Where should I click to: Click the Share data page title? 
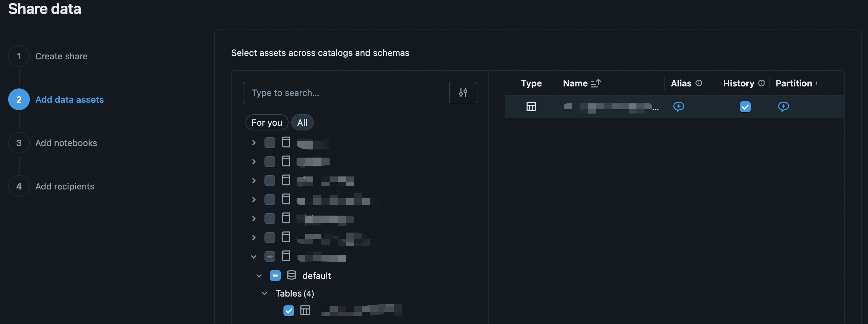tap(44, 8)
